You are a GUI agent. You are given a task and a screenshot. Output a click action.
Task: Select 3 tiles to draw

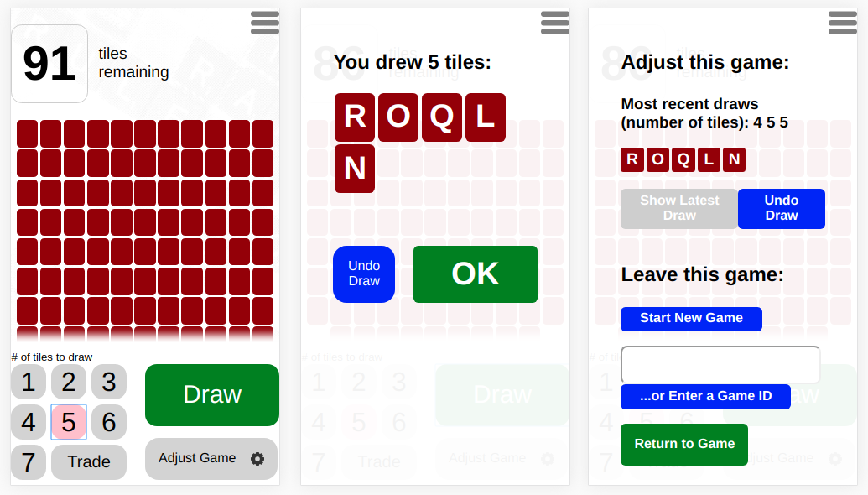pos(109,382)
